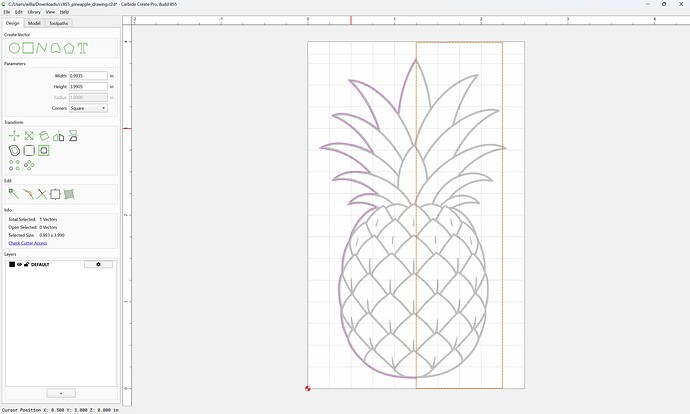Click the add layer button below Layers
Image resolution: width=690 pixels, height=414 pixels.
(61, 393)
